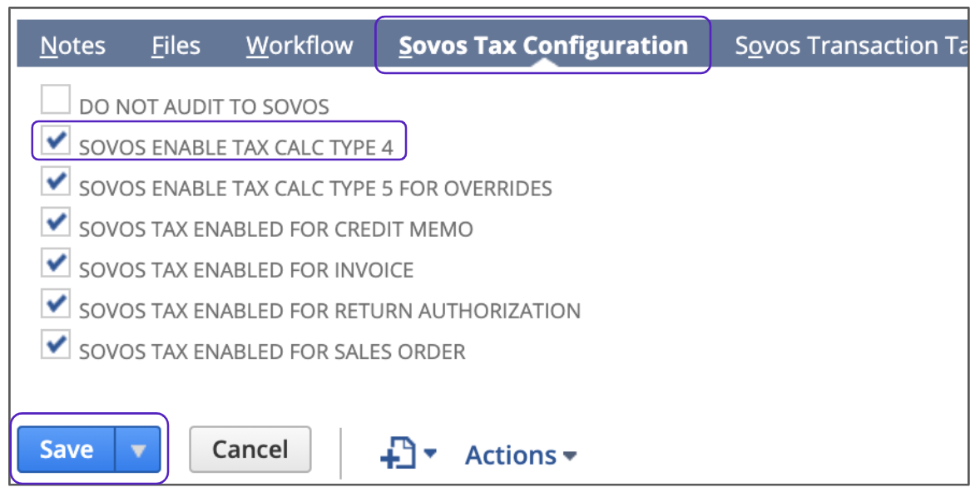Viewport: 980px width, 497px height.
Task: Click the Save button
Action: click(67, 450)
